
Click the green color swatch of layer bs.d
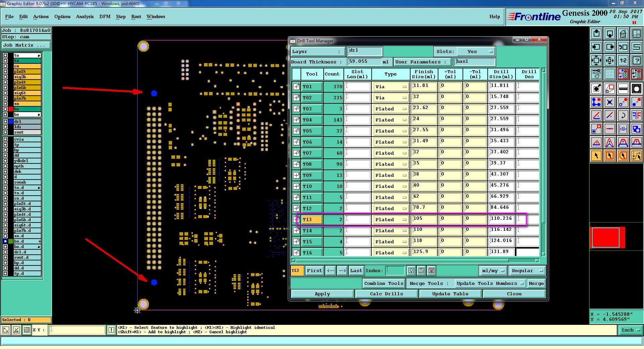[11, 241]
